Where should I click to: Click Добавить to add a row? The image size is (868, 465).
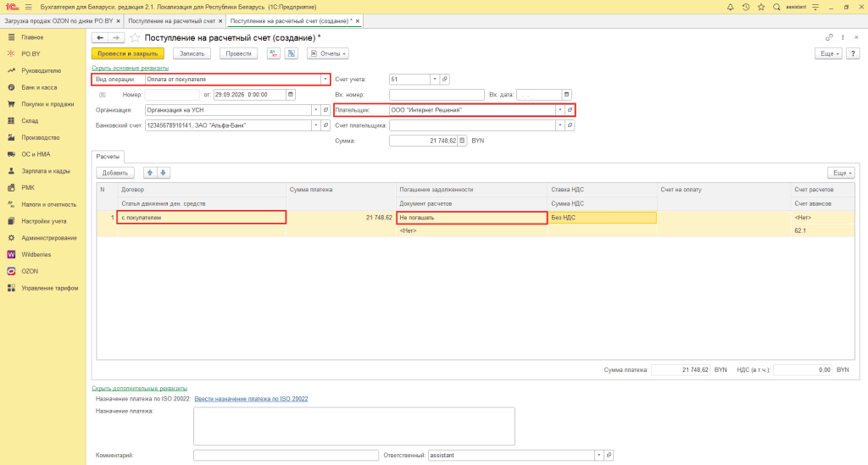click(115, 173)
